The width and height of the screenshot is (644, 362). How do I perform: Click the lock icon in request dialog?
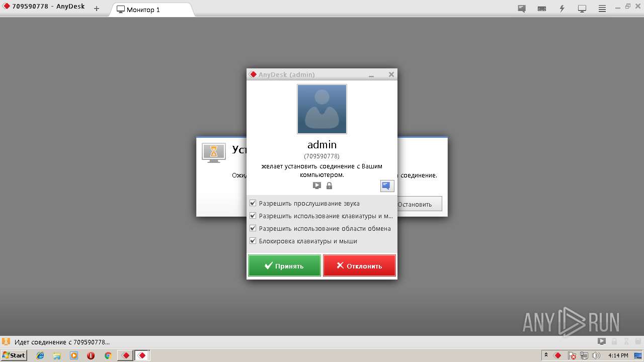click(329, 186)
